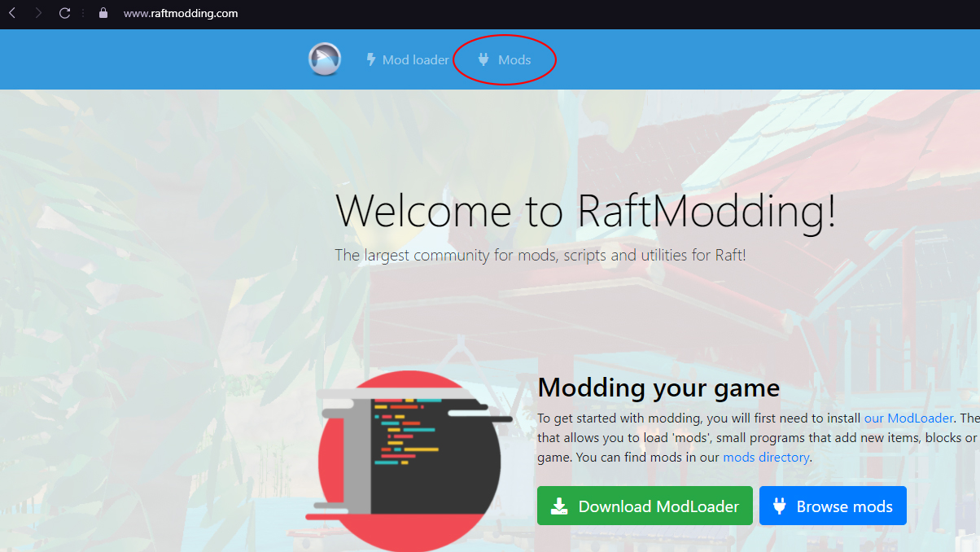Image resolution: width=980 pixels, height=552 pixels.
Task: Click 'The largest community for mods' subtitle
Action: coord(540,255)
